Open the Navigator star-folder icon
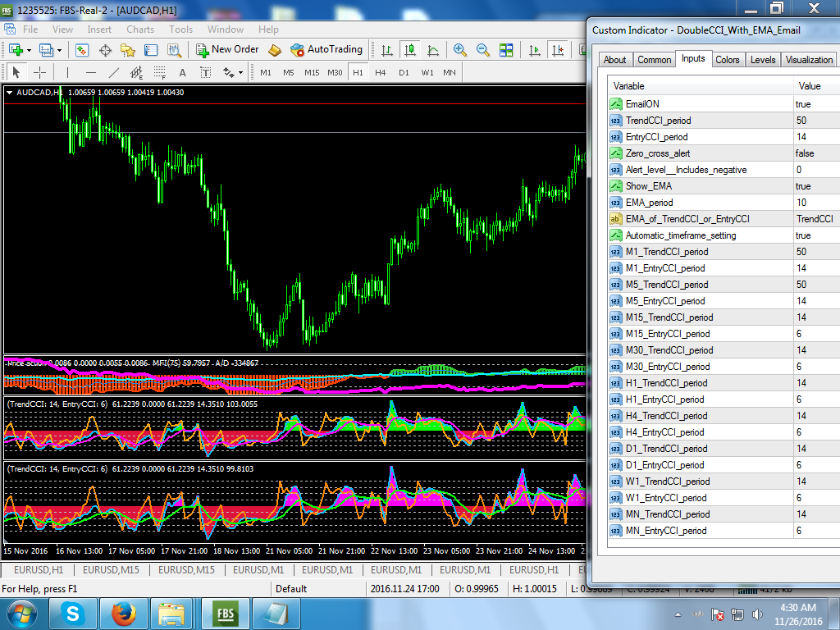840x630 pixels. pos(127,50)
